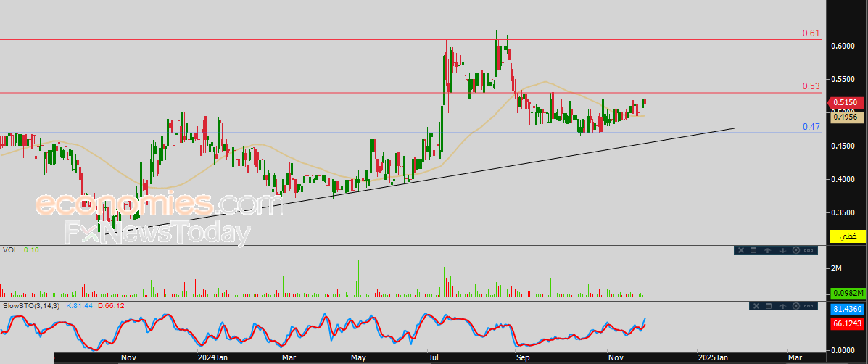This screenshot has width=868, height=364.
Task: Select the red 0.53 resistance line label
Action: (811, 86)
